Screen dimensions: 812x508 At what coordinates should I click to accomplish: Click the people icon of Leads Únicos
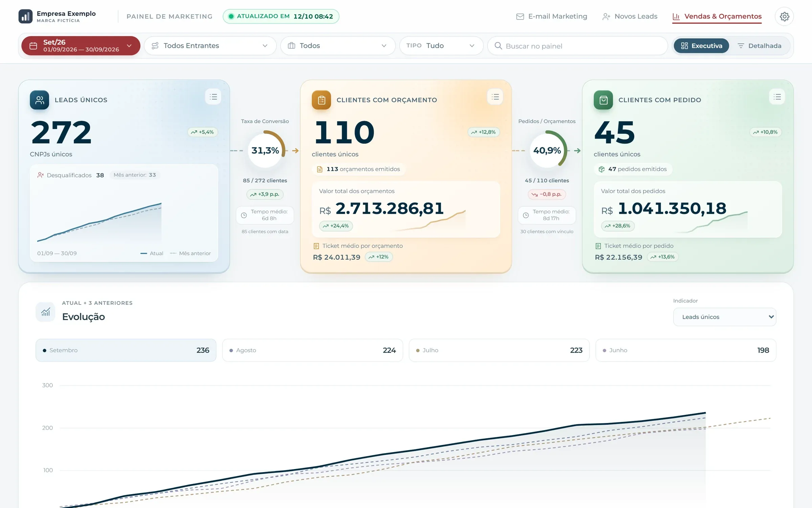pyautogui.click(x=39, y=100)
